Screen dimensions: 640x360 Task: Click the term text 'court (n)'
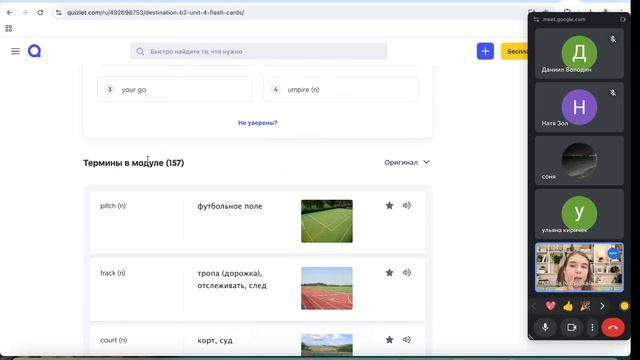113,340
